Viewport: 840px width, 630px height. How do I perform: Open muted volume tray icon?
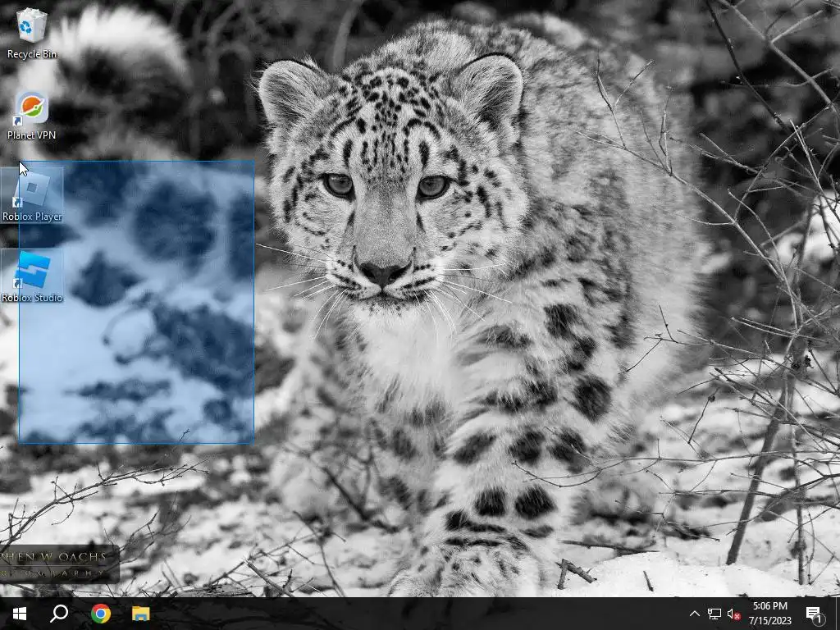(733, 614)
